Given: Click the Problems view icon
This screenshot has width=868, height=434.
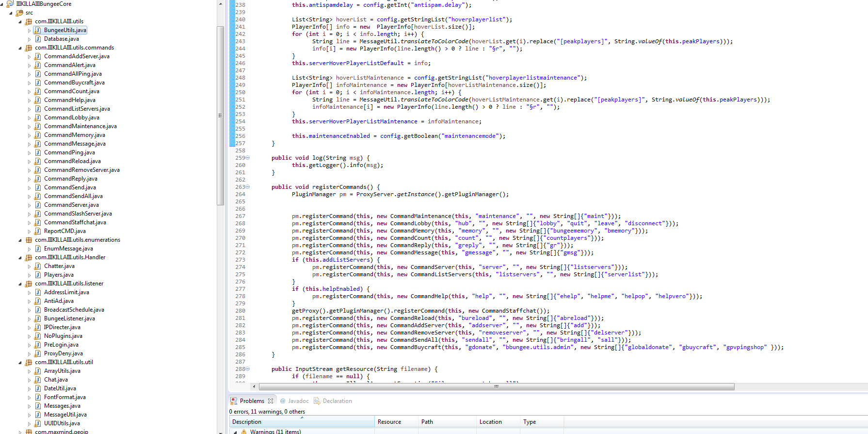Looking at the screenshot, I should pos(234,401).
